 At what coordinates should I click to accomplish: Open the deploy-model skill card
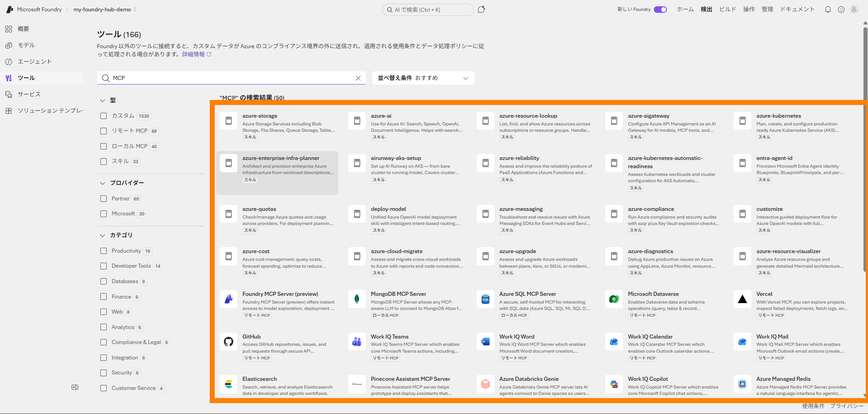pyautogui.click(x=405, y=221)
